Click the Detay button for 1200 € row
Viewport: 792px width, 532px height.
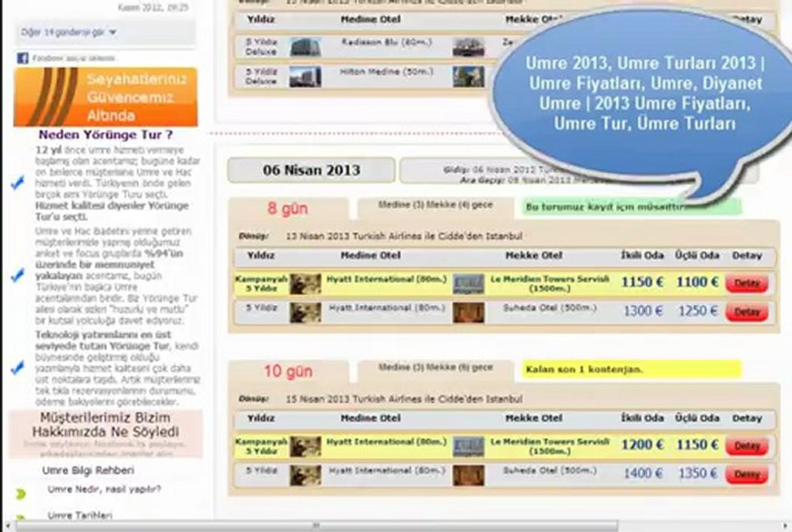[747, 446]
